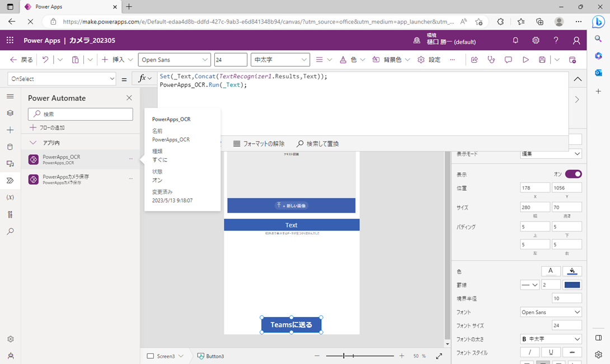Close the Power Automate panel

coord(129,98)
